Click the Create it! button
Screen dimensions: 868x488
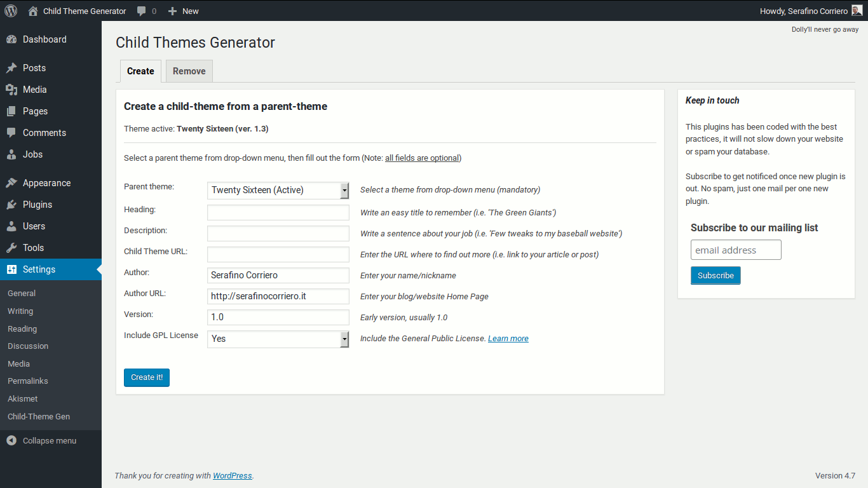coord(147,377)
